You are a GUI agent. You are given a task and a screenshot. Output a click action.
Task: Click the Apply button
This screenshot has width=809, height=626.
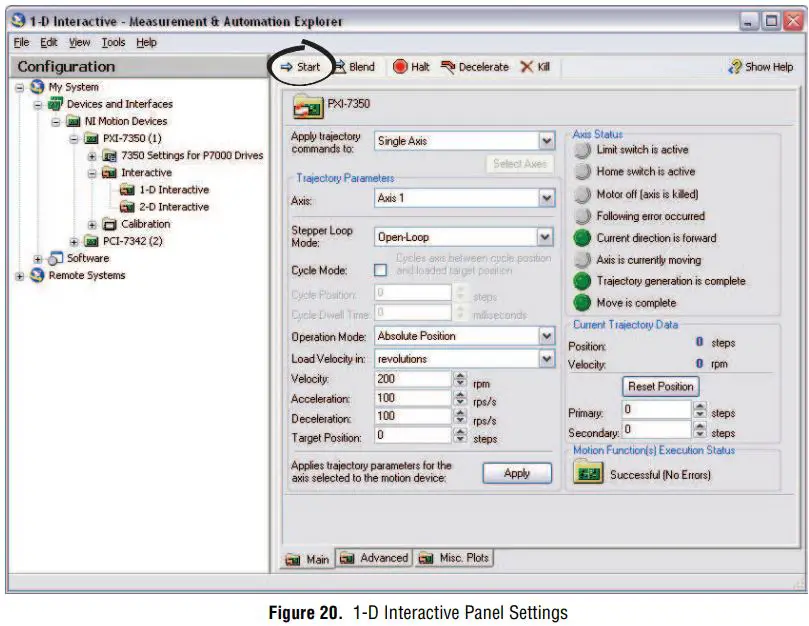click(x=517, y=473)
